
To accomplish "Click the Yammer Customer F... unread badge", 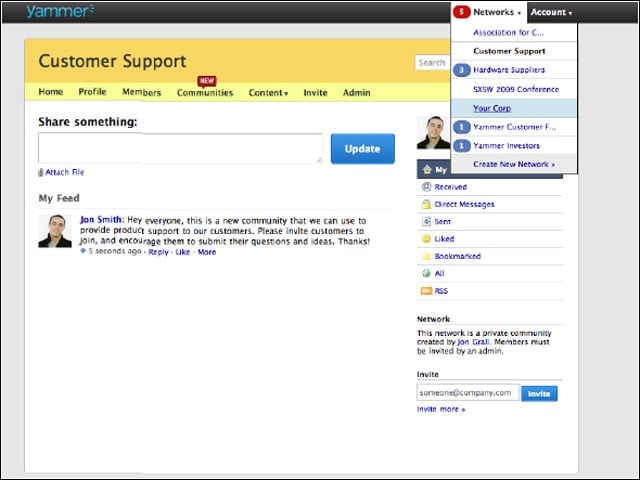I will (x=462, y=127).
